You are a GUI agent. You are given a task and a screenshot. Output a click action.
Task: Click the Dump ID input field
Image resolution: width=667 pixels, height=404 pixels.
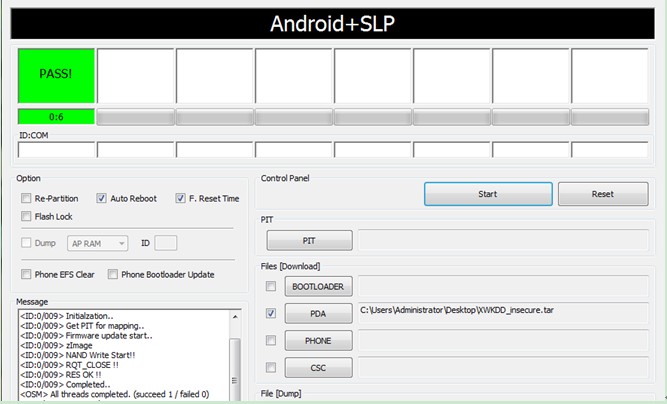[x=166, y=243]
